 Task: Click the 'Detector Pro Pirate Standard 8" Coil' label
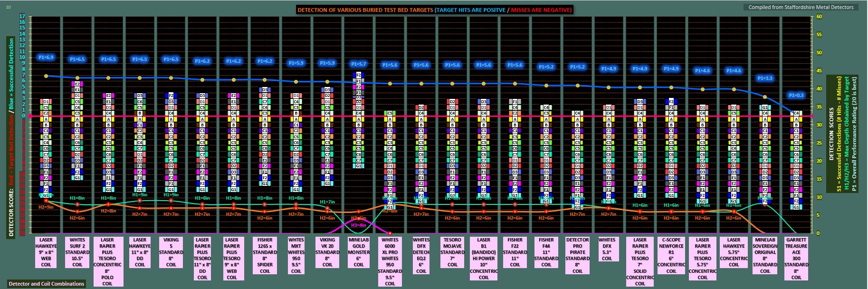578,255
